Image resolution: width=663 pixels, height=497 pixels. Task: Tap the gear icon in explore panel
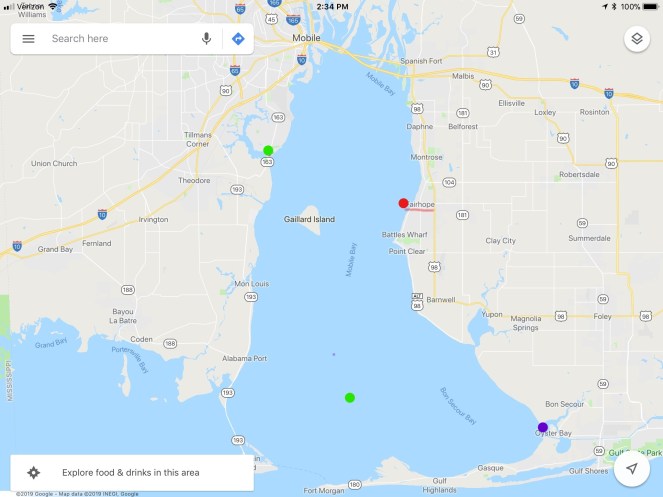click(34, 472)
